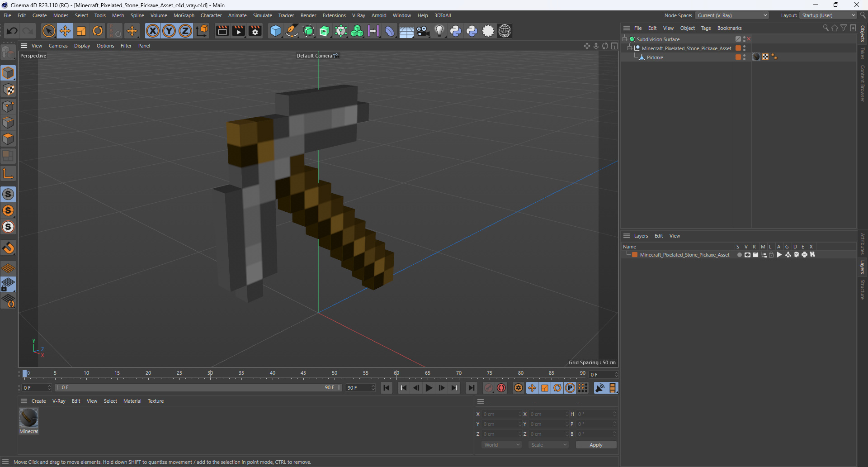868x467 pixels.
Task: Open the Subdivision Surface generators icon
Action: 308,31
